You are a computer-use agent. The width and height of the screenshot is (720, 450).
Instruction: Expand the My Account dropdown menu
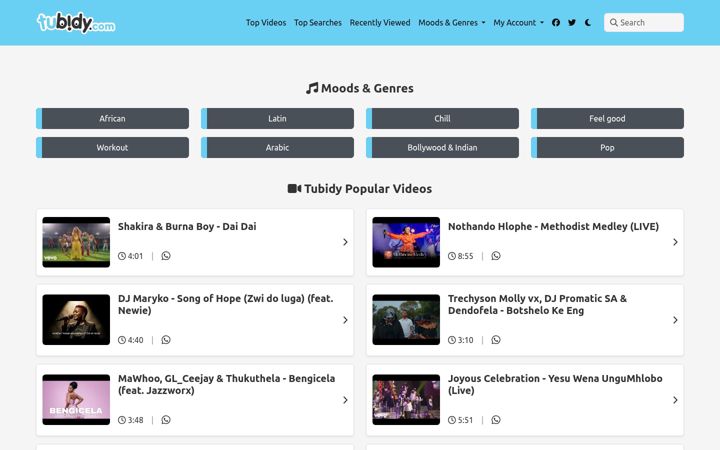[x=518, y=22]
